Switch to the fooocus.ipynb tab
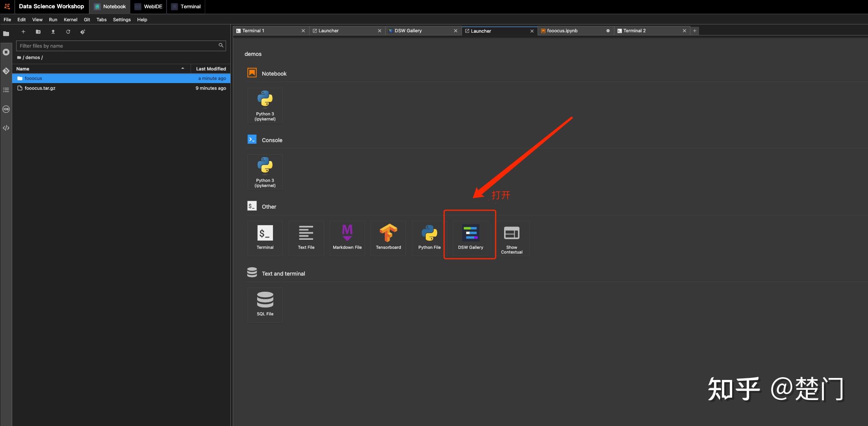The image size is (868, 426). point(562,31)
